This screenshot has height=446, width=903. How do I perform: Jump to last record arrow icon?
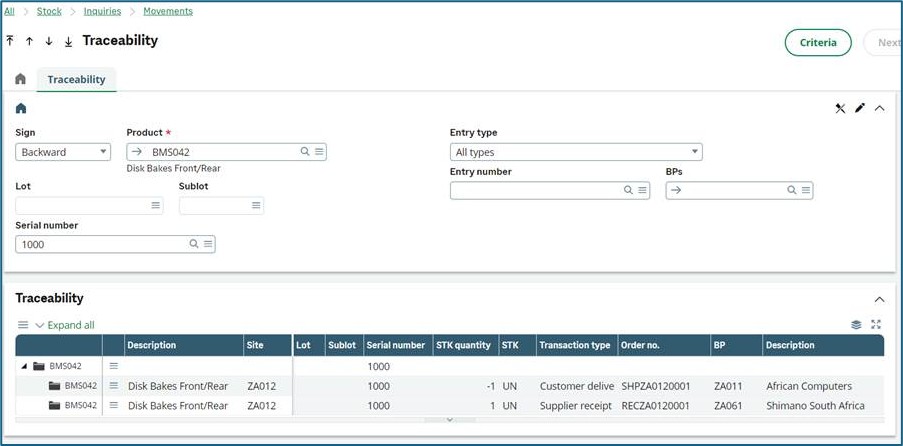68,42
